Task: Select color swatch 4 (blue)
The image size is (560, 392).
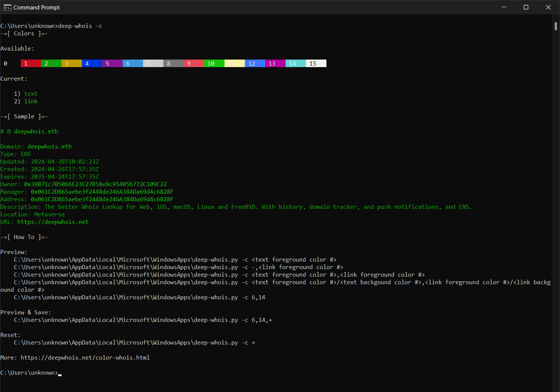Action: 92,63
